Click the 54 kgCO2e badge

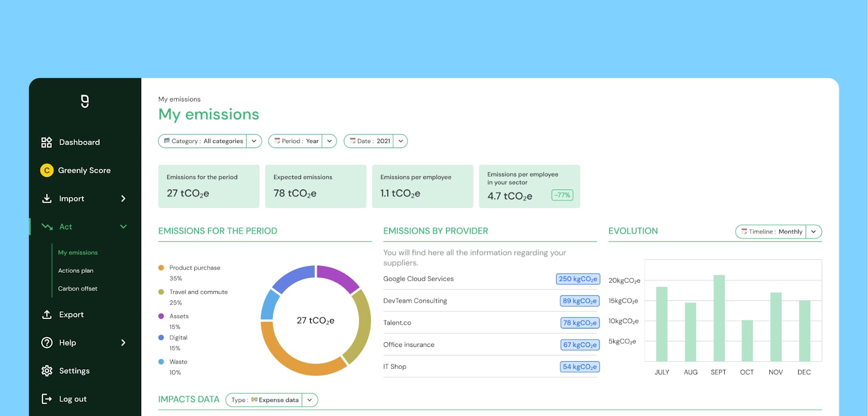(x=580, y=367)
